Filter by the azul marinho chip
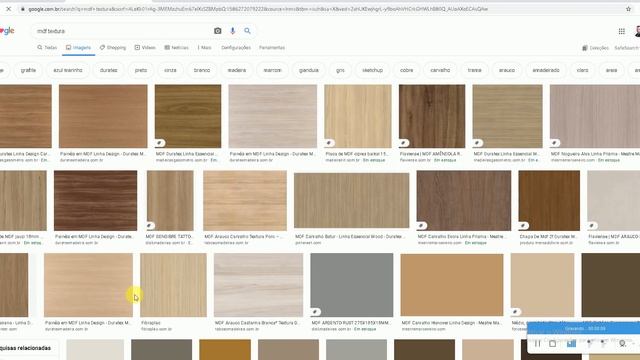The height and width of the screenshot is (360, 640). (68, 70)
